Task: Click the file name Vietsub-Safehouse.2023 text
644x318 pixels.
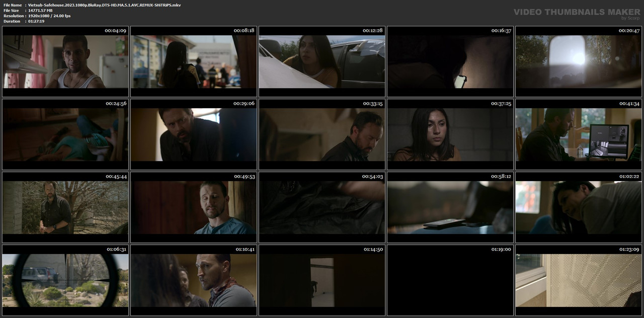Action: coord(105,5)
